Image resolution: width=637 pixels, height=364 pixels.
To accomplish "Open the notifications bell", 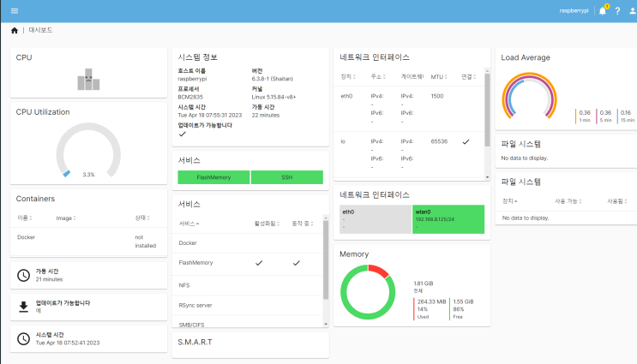I will point(603,11).
